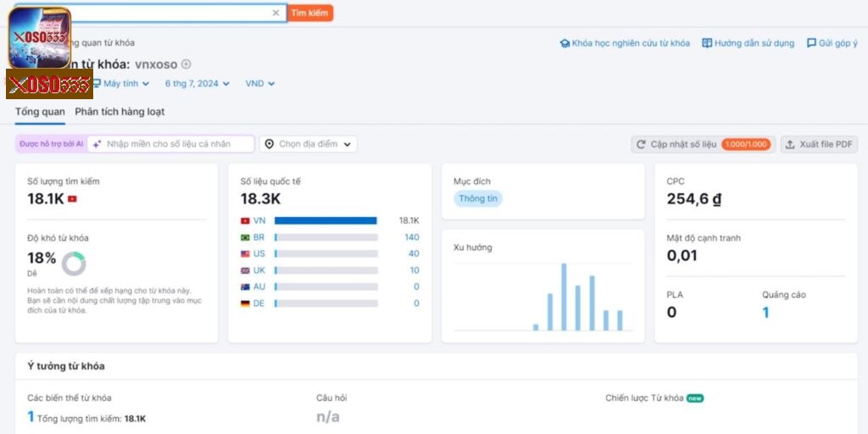Click the chat bubble feedback icon

(x=811, y=43)
